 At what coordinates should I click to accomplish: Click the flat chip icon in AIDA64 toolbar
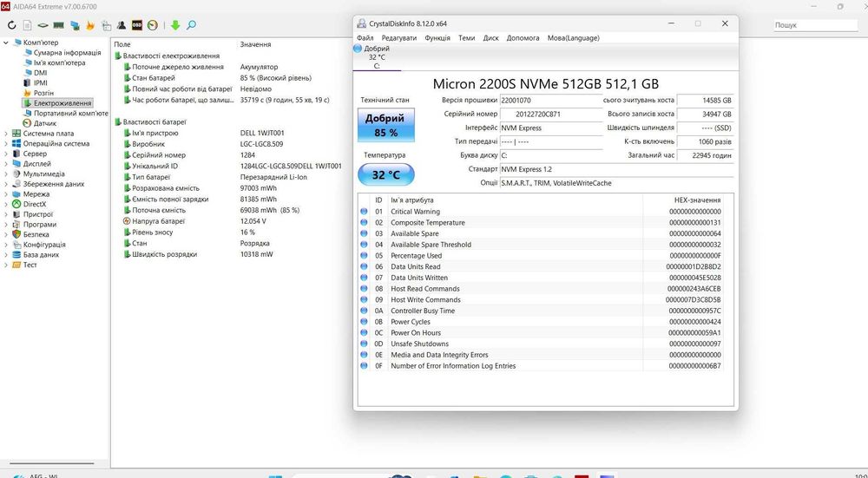(43, 25)
